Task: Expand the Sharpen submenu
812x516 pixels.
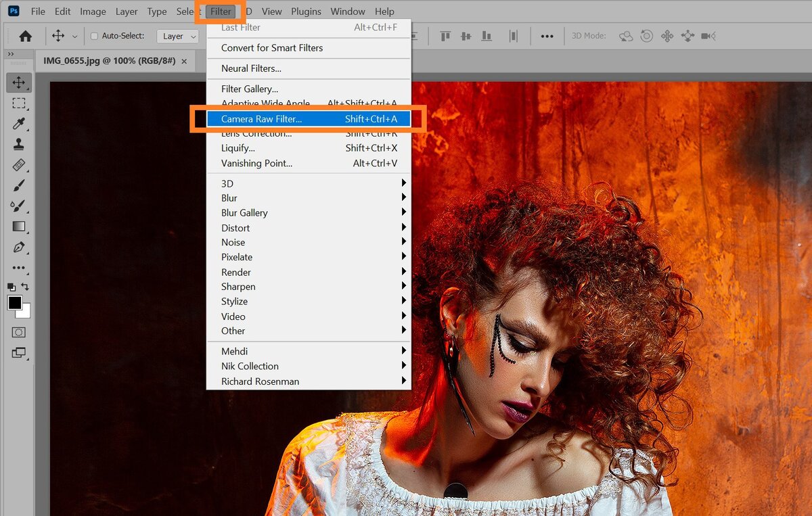Action: pos(309,287)
